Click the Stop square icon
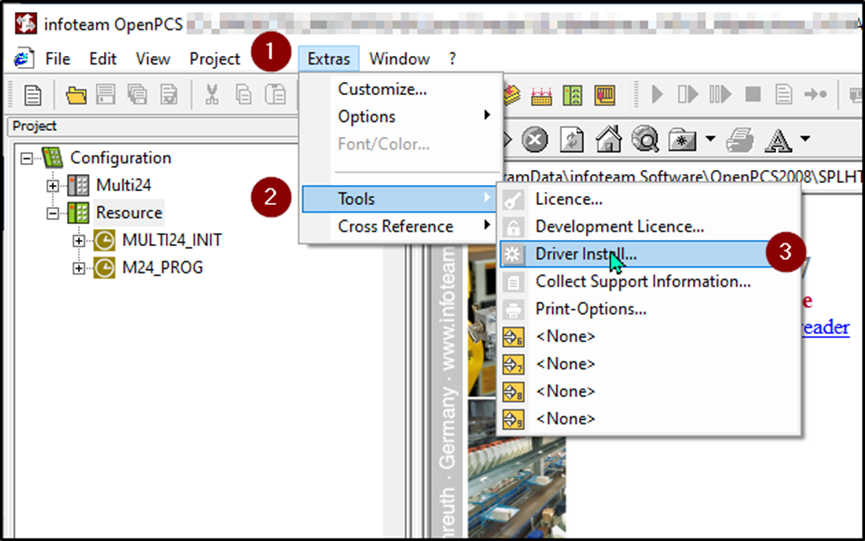865x541 pixels. tap(753, 94)
